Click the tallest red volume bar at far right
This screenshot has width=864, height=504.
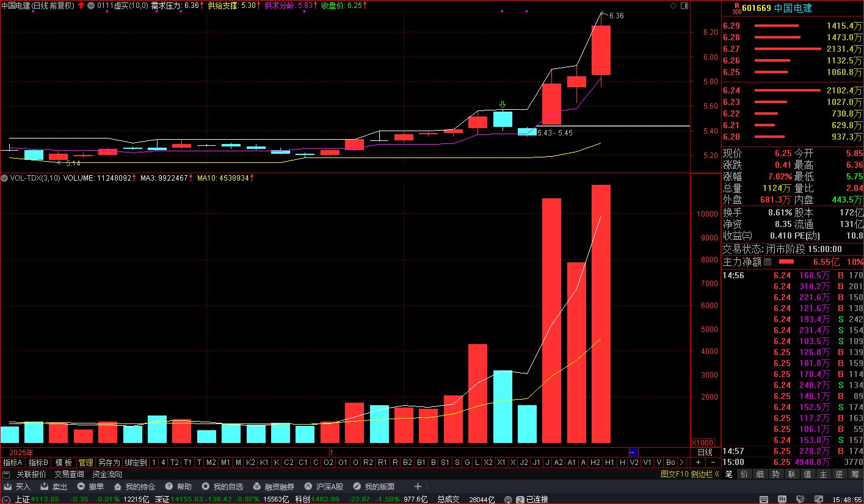[601, 314]
